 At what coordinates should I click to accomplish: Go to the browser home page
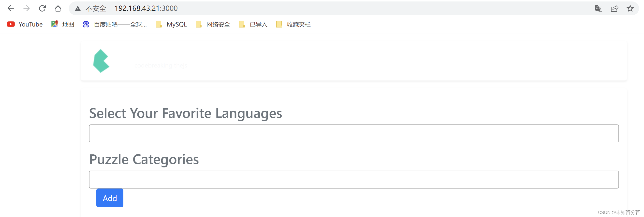click(x=58, y=9)
